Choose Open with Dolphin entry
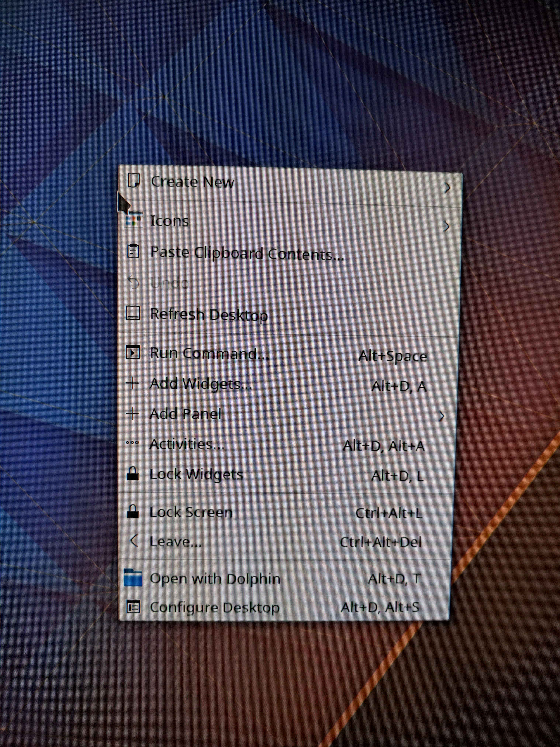This screenshot has height=747, width=560. 215,579
